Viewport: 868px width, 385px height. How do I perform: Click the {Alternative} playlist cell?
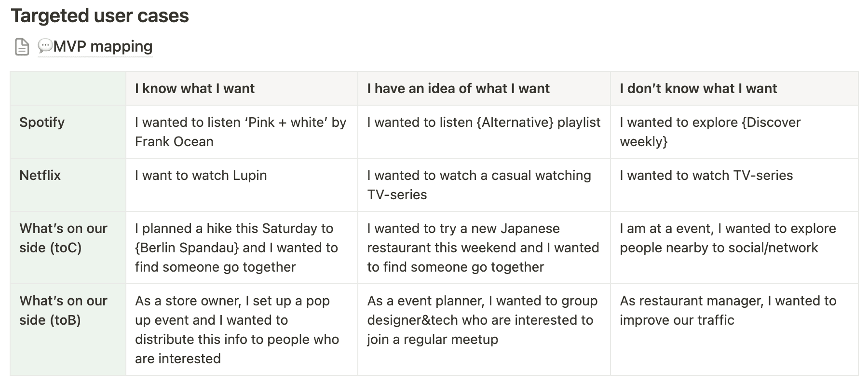pyautogui.click(x=484, y=132)
